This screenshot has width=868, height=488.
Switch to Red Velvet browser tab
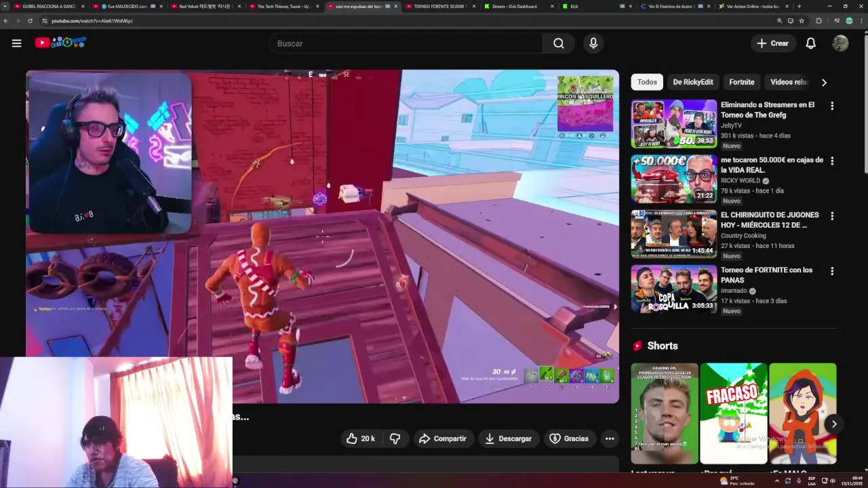click(x=206, y=6)
